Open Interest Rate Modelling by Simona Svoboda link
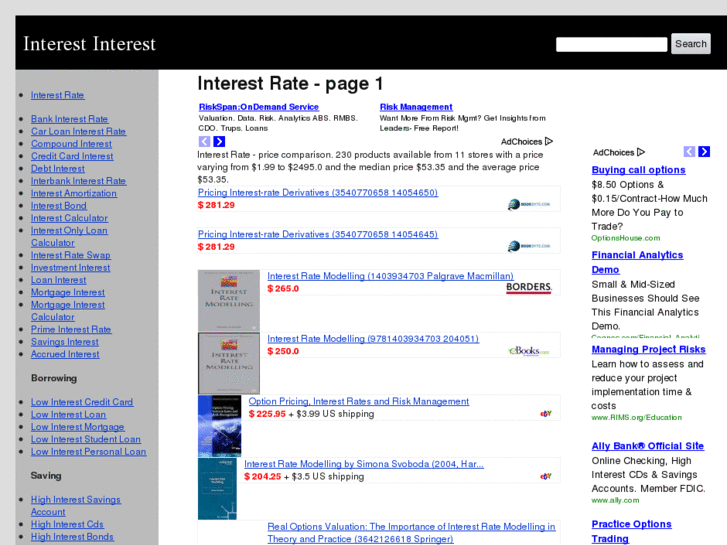The width and height of the screenshot is (727, 545). 364,464
